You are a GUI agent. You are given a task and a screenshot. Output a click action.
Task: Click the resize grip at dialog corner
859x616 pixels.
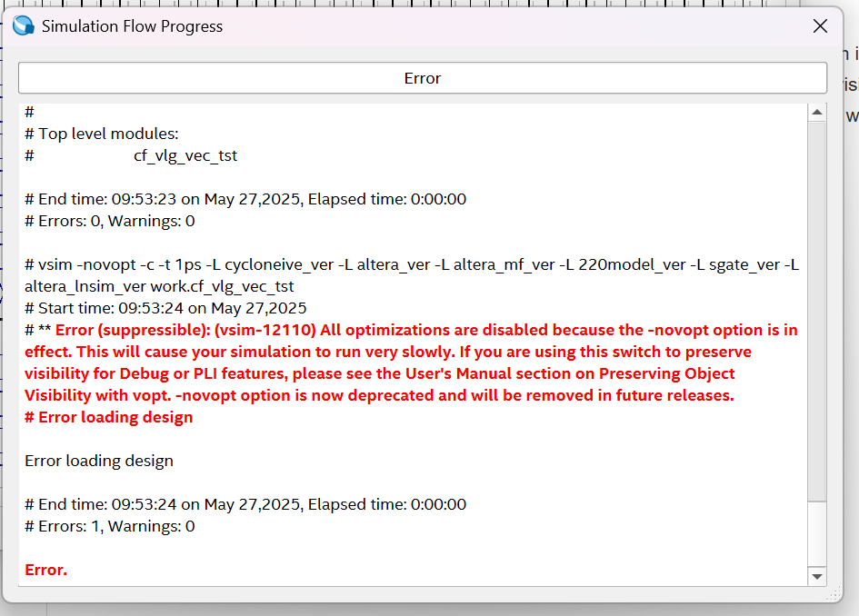point(835,594)
